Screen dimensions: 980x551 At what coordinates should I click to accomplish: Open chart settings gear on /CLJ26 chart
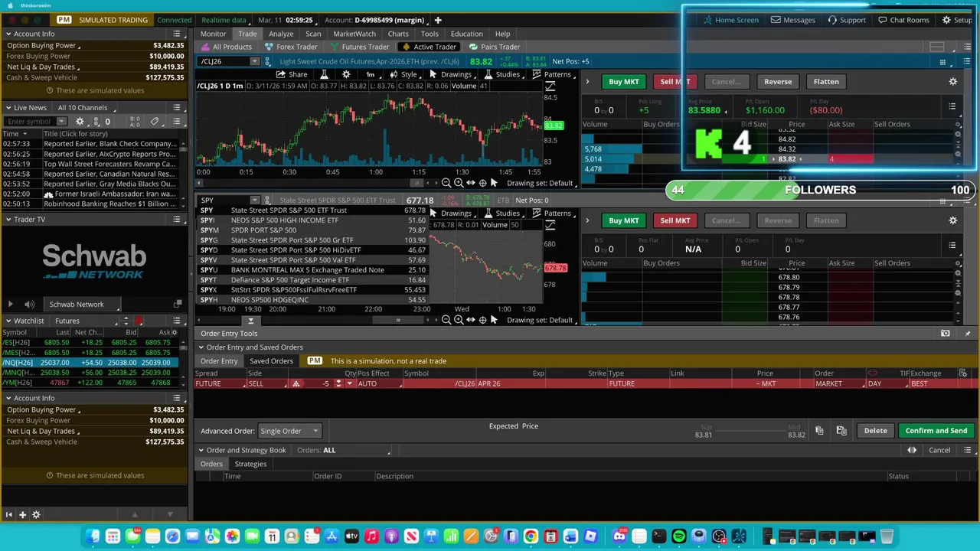pos(346,74)
